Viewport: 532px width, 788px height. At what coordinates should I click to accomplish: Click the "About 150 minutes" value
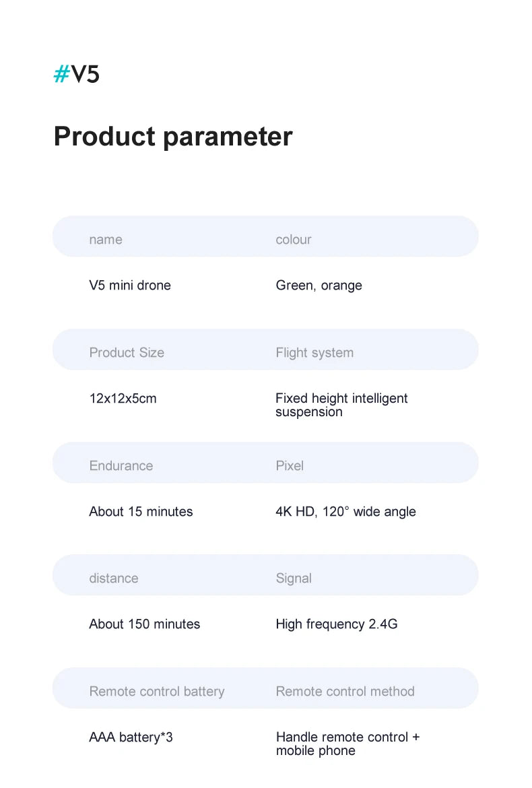pyautogui.click(x=145, y=624)
